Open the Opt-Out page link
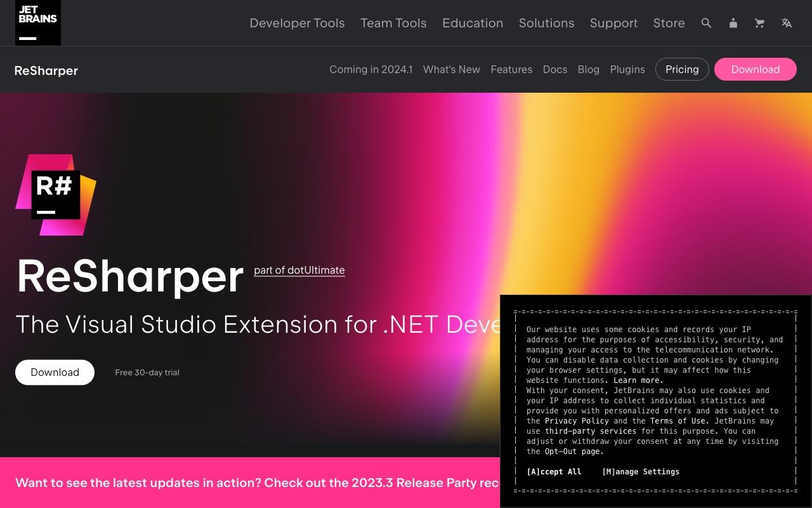This screenshot has height=508, width=812. [574, 451]
